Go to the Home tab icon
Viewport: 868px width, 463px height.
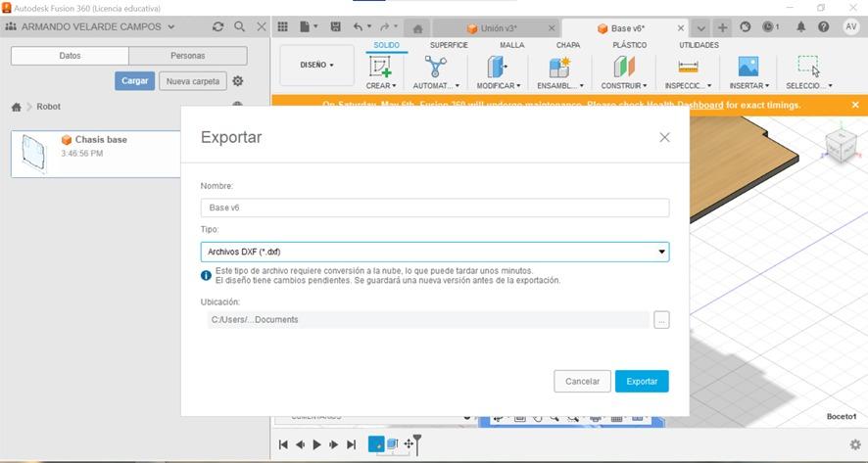tap(418, 28)
